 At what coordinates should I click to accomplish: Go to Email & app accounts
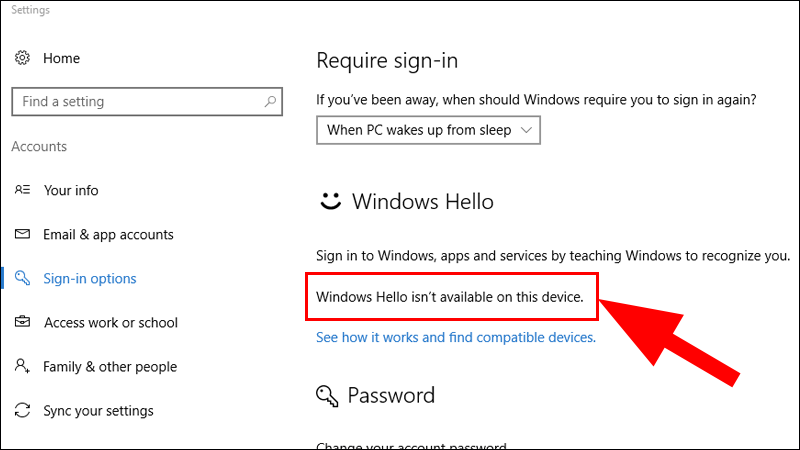point(108,235)
